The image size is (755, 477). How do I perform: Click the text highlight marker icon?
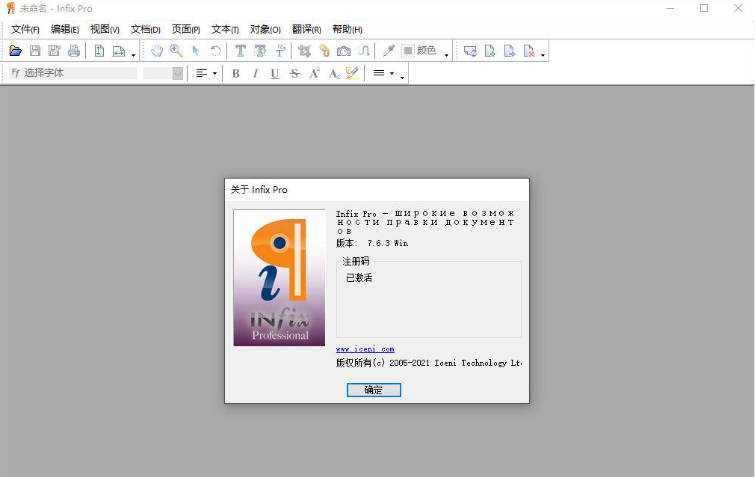[x=352, y=73]
